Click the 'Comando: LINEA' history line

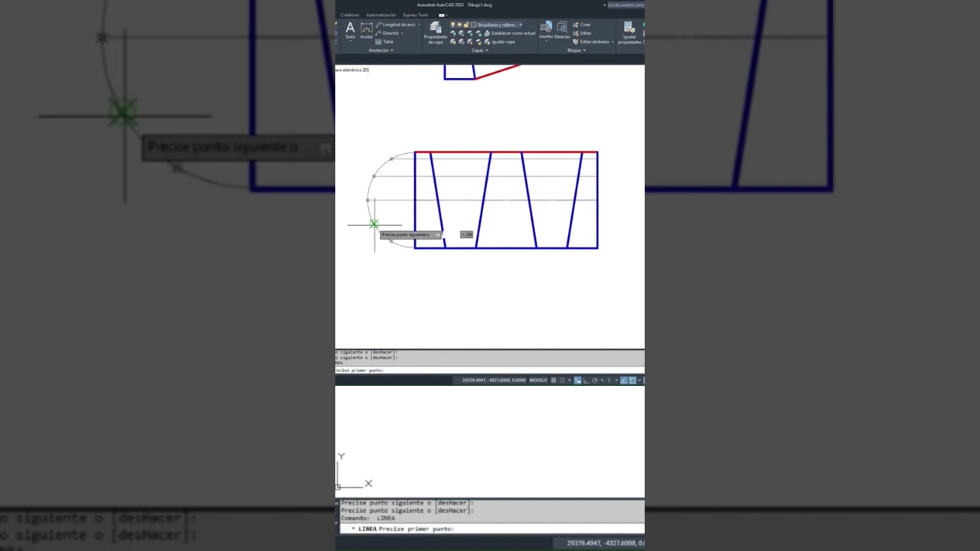click(367, 518)
